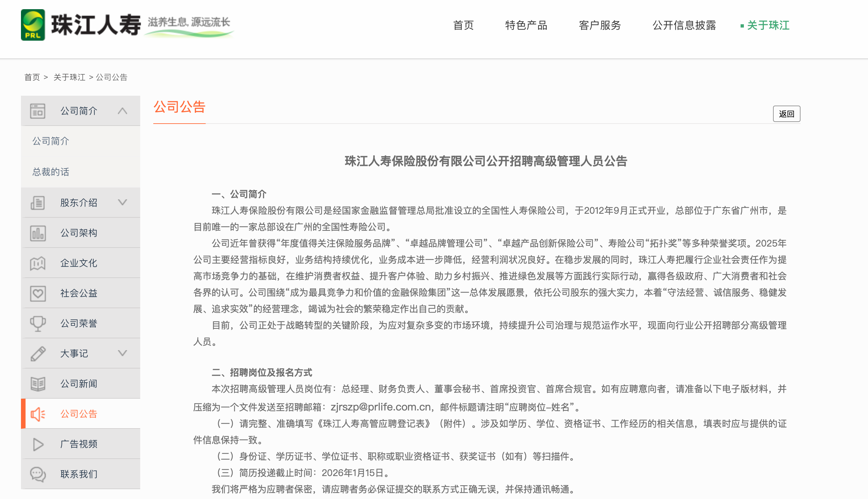Click the 大事记 pencil icon
Screen dimensions: 868x499
click(38, 354)
